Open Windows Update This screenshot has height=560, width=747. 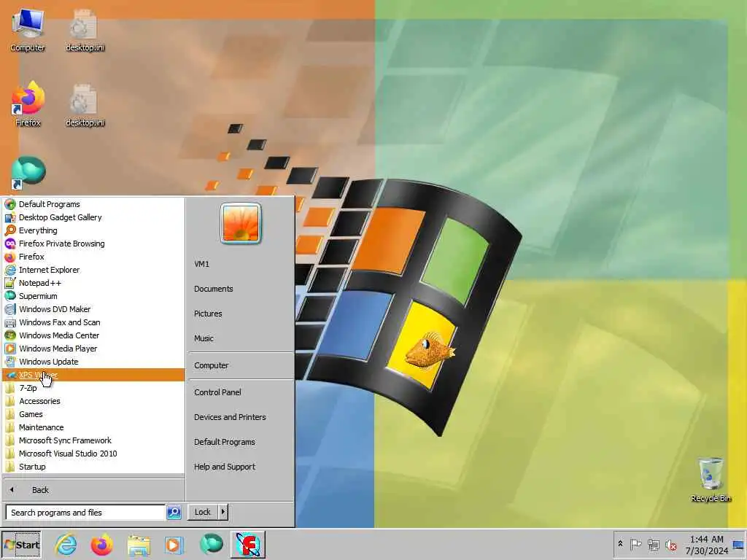[x=93, y=362]
